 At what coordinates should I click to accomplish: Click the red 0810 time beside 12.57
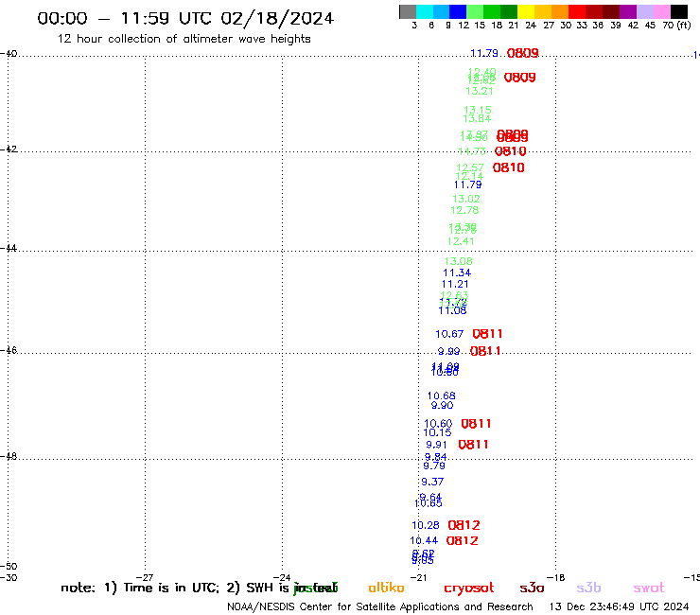509,167
